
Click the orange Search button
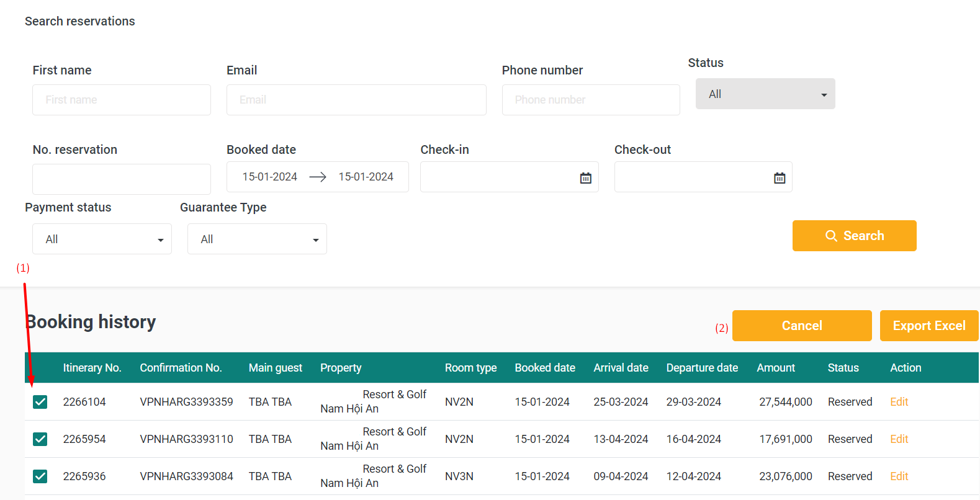pyautogui.click(x=854, y=236)
